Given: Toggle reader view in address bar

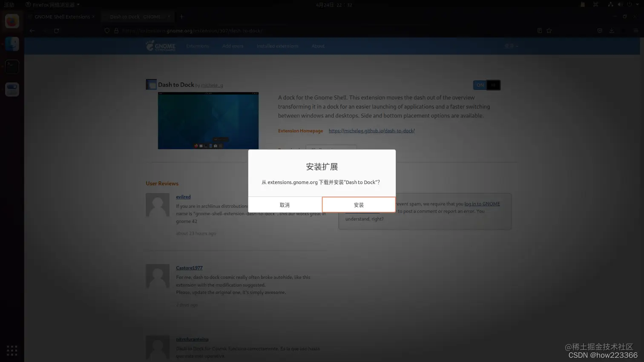Looking at the screenshot, I should point(540,31).
